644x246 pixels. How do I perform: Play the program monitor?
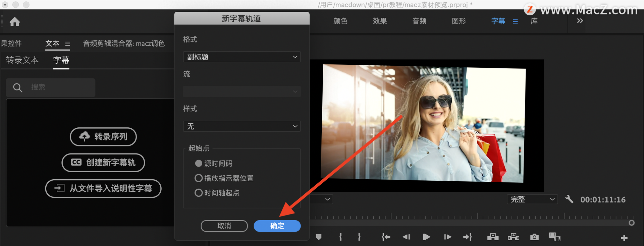tap(427, 237)
